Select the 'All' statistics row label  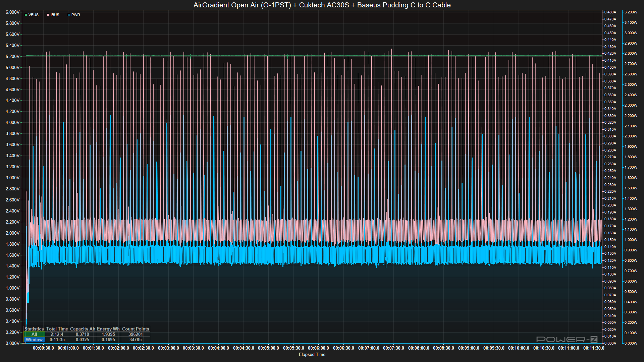(34, 334)
